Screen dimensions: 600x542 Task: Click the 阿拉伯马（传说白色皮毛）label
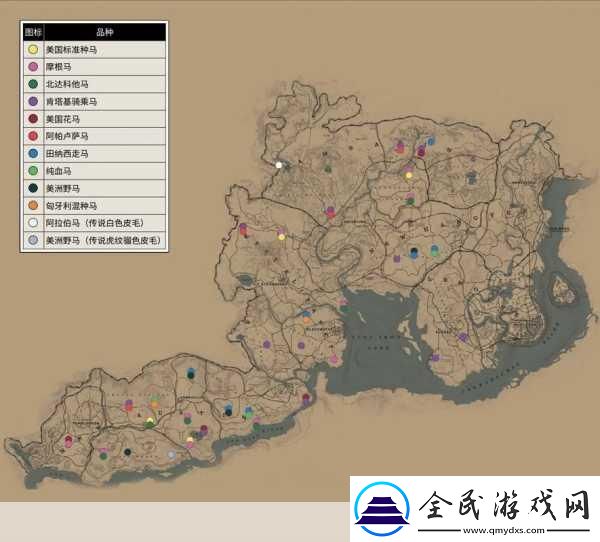point(95,223)
